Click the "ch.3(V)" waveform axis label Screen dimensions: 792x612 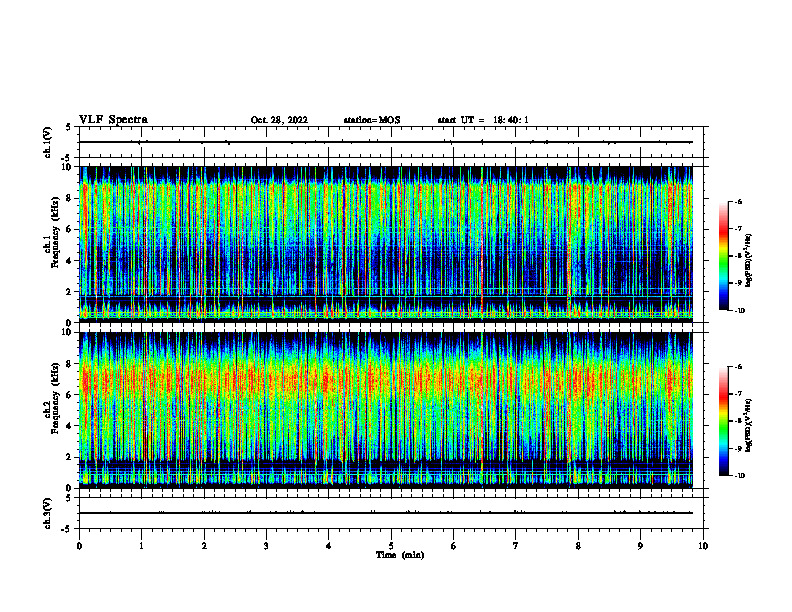(48, 514)
